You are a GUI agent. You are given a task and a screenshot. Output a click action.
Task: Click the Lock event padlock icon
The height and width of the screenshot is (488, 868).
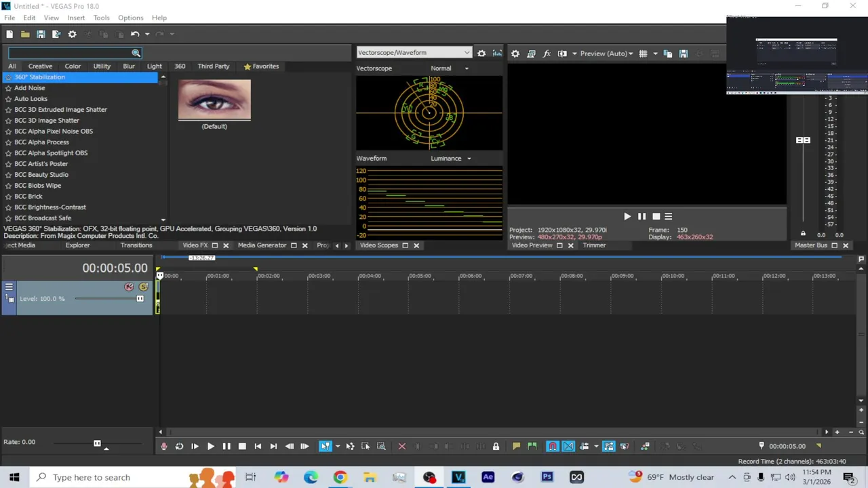(496, 446)
